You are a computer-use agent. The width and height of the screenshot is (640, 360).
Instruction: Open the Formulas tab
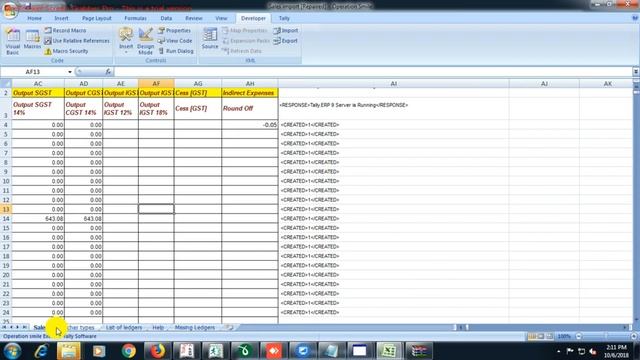[x=135, y=18]
